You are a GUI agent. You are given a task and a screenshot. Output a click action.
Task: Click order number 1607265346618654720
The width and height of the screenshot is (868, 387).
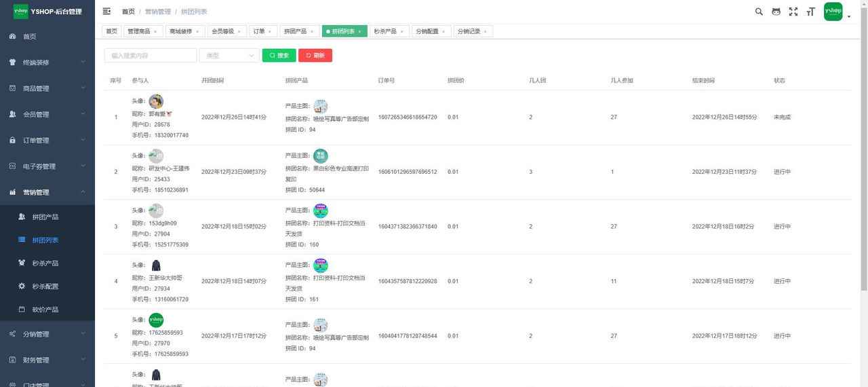(x=408, y=117)
